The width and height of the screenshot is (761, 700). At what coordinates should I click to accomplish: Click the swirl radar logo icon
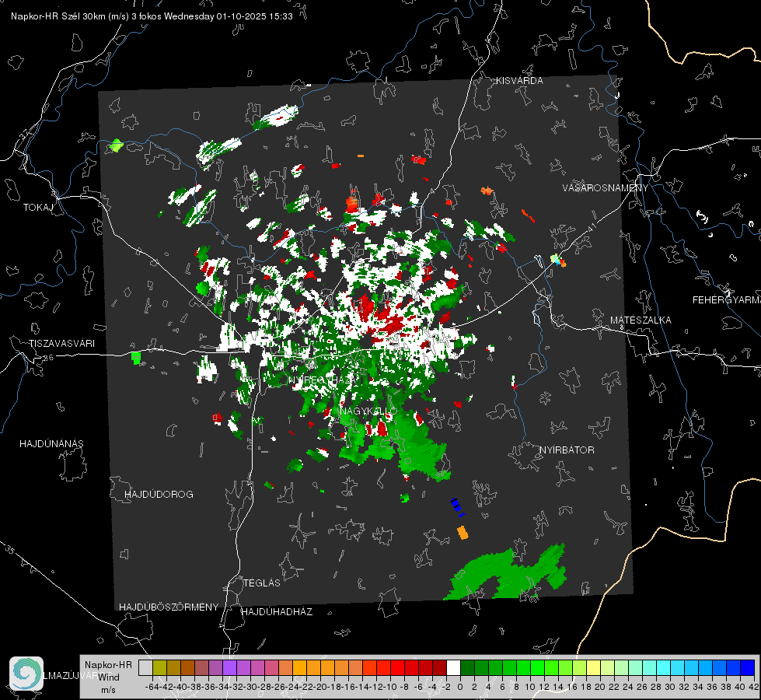[26, 674]
